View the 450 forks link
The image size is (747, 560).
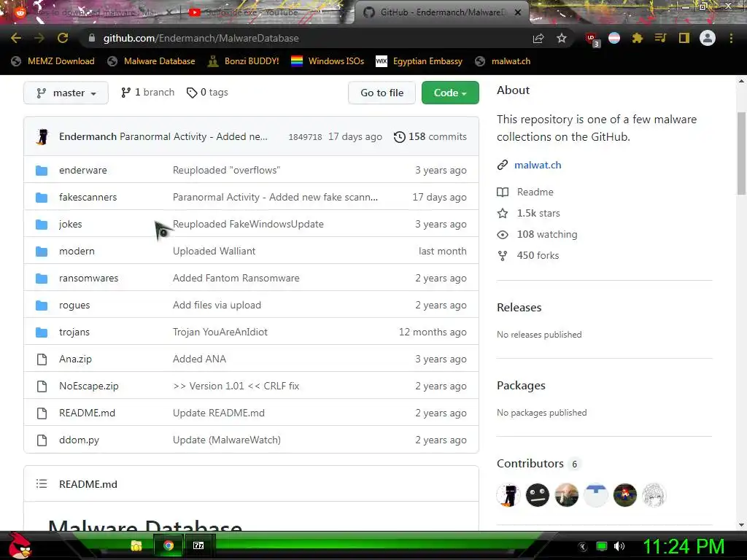(x=528, y=255)
